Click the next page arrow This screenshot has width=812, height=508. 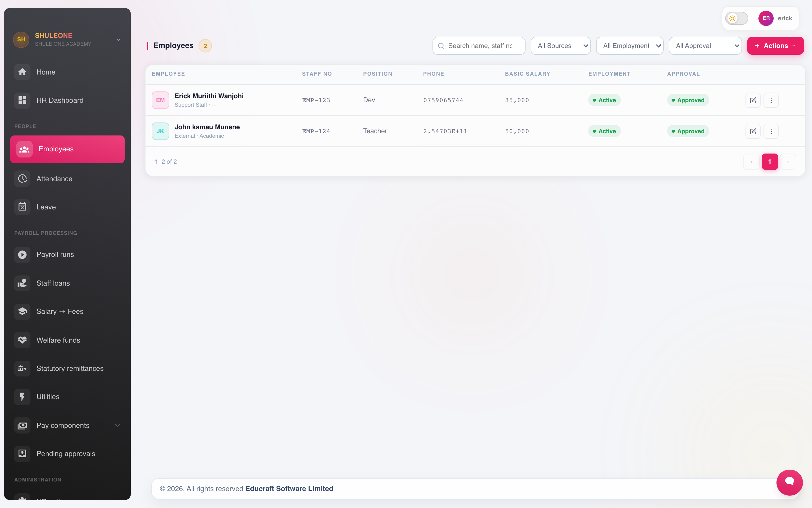788,162
